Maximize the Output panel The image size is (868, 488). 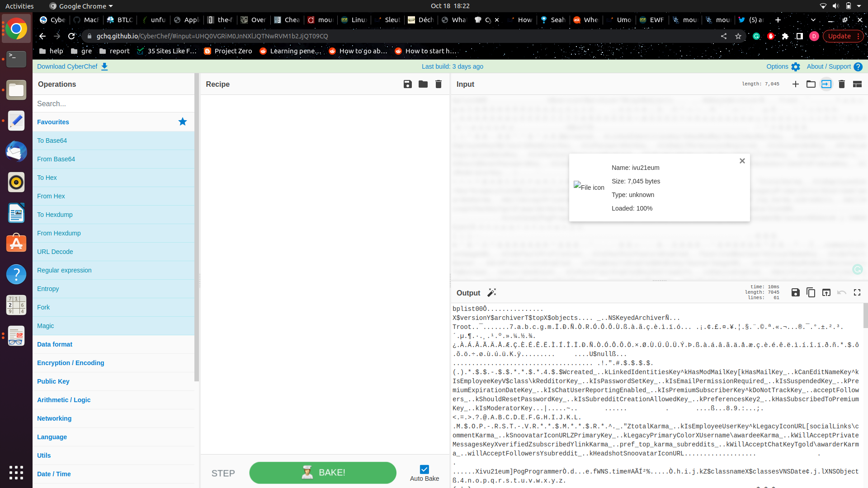click(x=857, y=292)
